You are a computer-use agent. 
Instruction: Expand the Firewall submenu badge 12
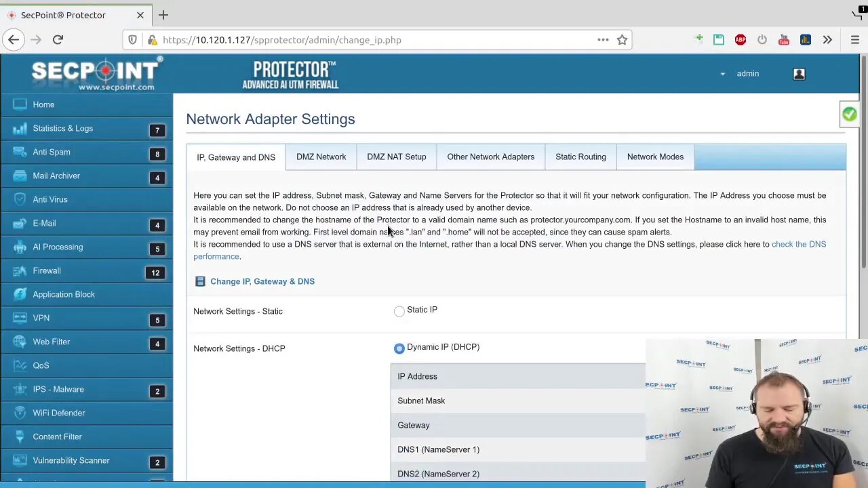[x=155, y=272]
